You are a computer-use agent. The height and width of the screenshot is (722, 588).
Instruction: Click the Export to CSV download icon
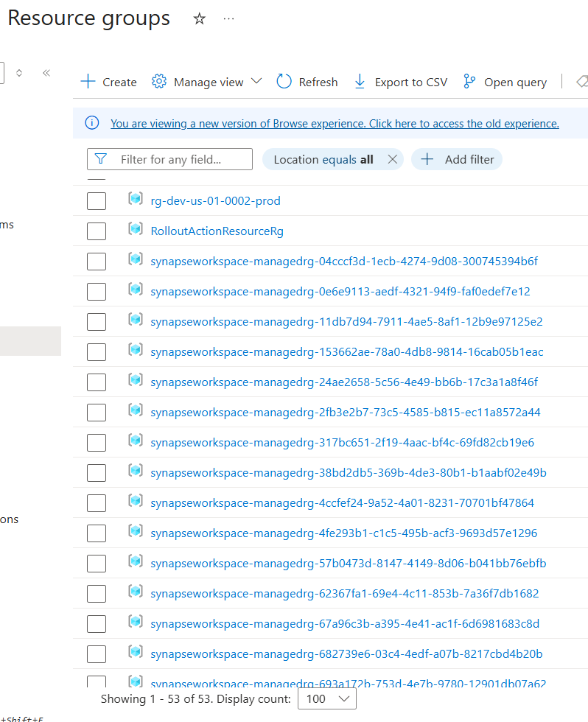point(360,82)
